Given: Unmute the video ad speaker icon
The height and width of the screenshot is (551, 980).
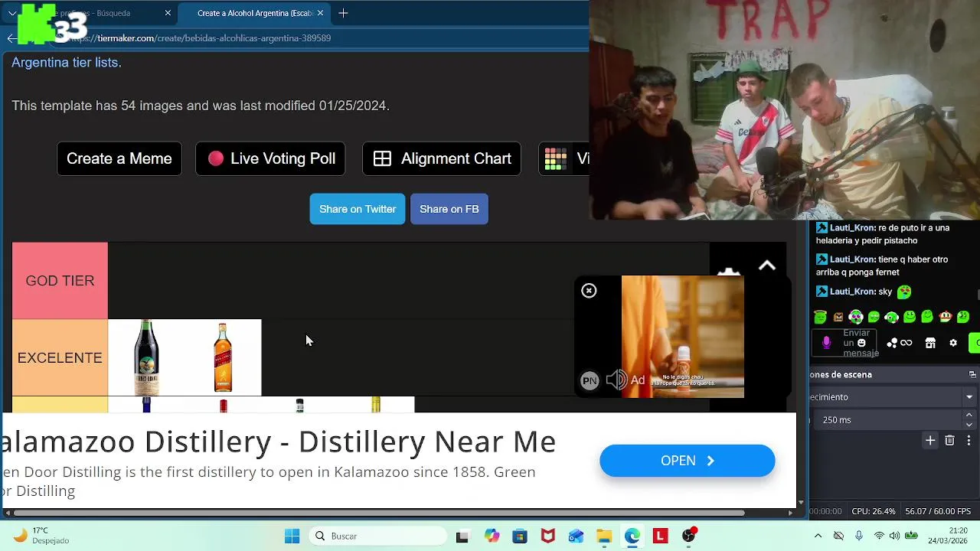Looking at the screenshot, I should (x=616, y=380).
